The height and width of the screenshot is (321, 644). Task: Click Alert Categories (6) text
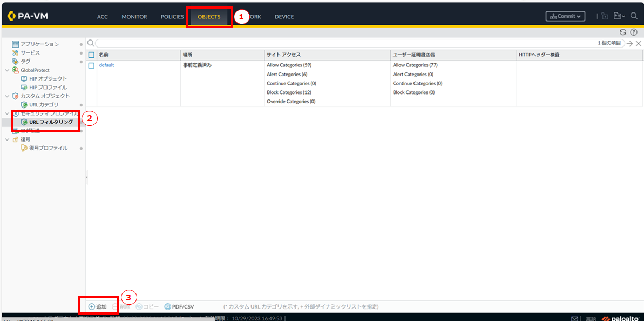click(287, 75)
